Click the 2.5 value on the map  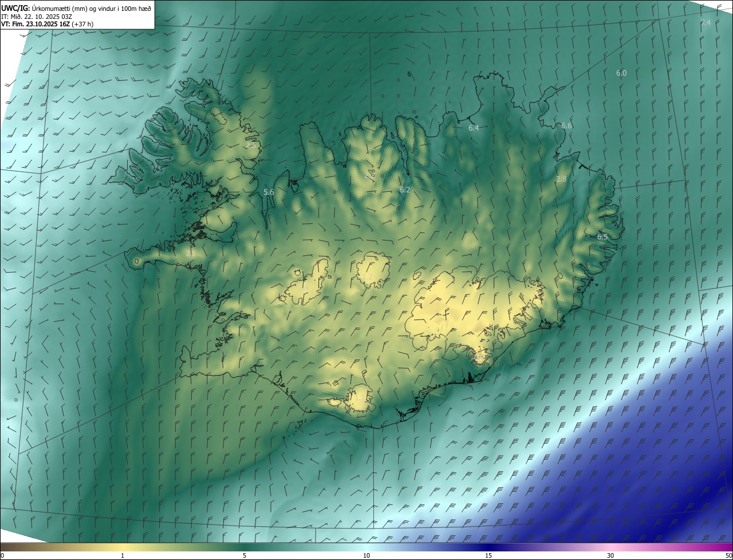pos(251,145)
